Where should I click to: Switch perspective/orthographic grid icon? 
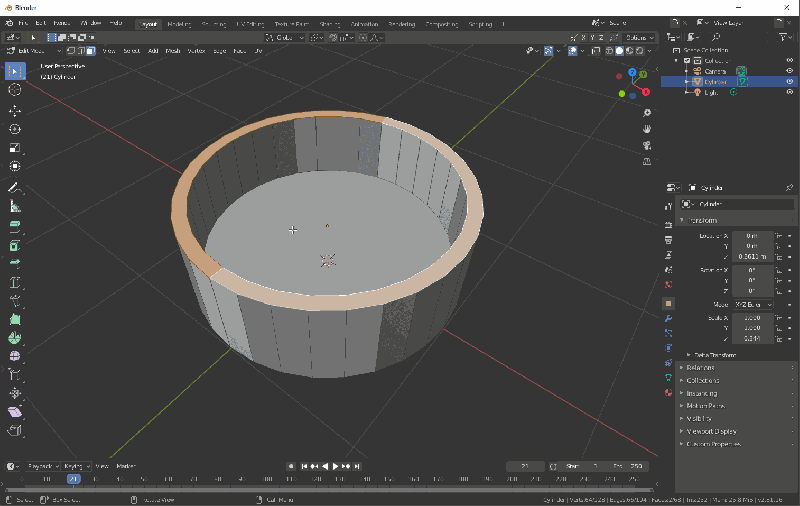pos(647,162)
